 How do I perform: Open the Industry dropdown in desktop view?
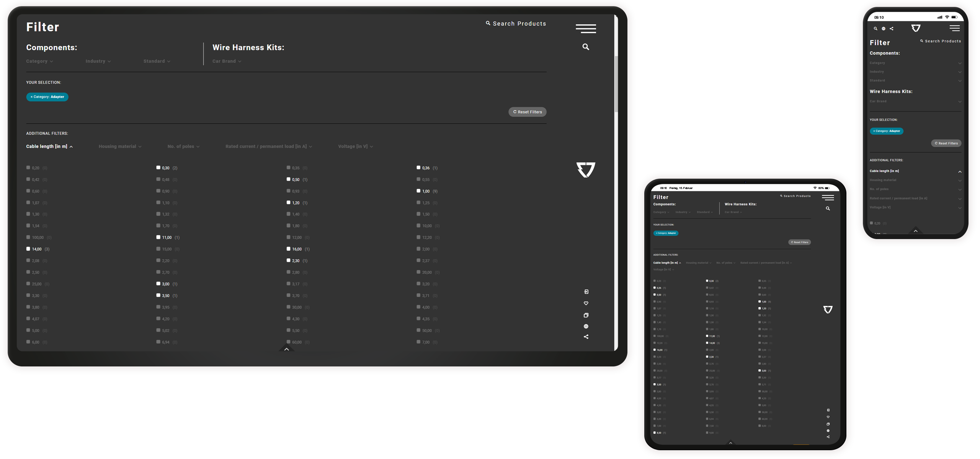(98, 62)
